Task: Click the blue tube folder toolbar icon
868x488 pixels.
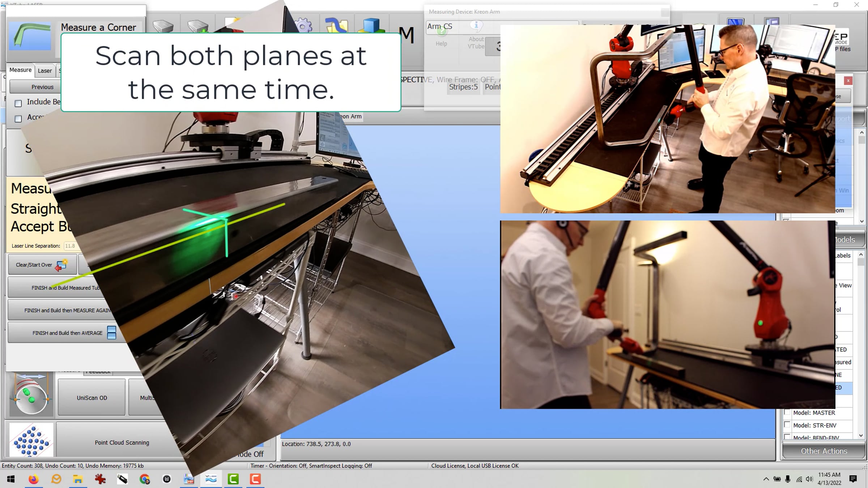Action: coord(336,25)
